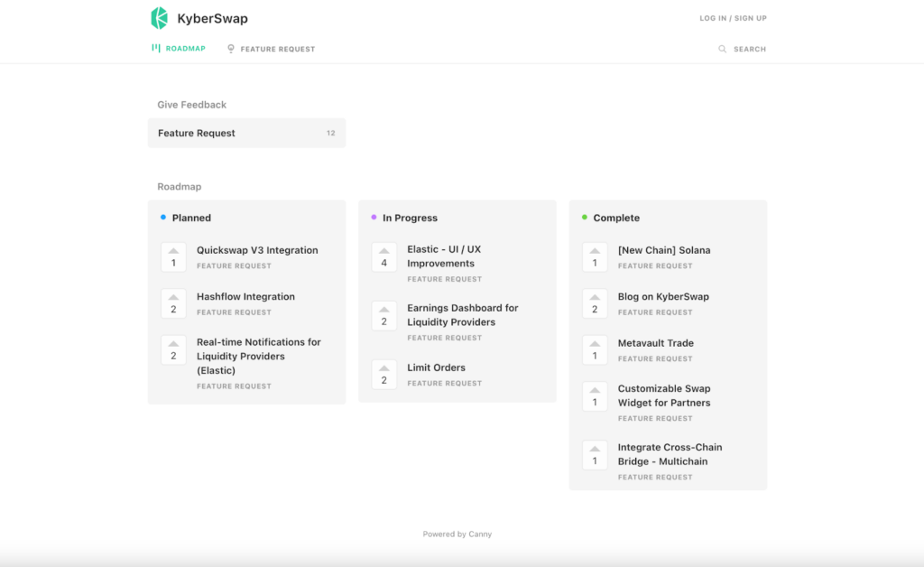Click the Search field label

(x=750, y=49)
